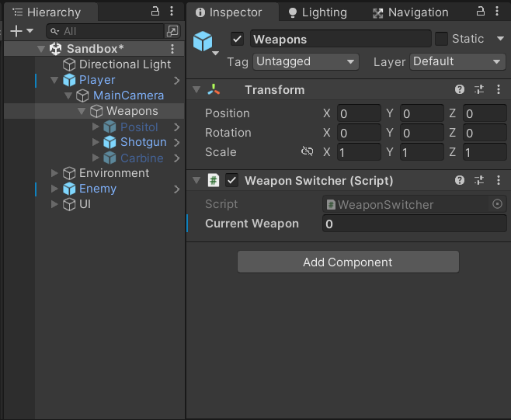Open the Positol prefab via its arrow
The height and width of the screenshot is (420, 511).
176,127
